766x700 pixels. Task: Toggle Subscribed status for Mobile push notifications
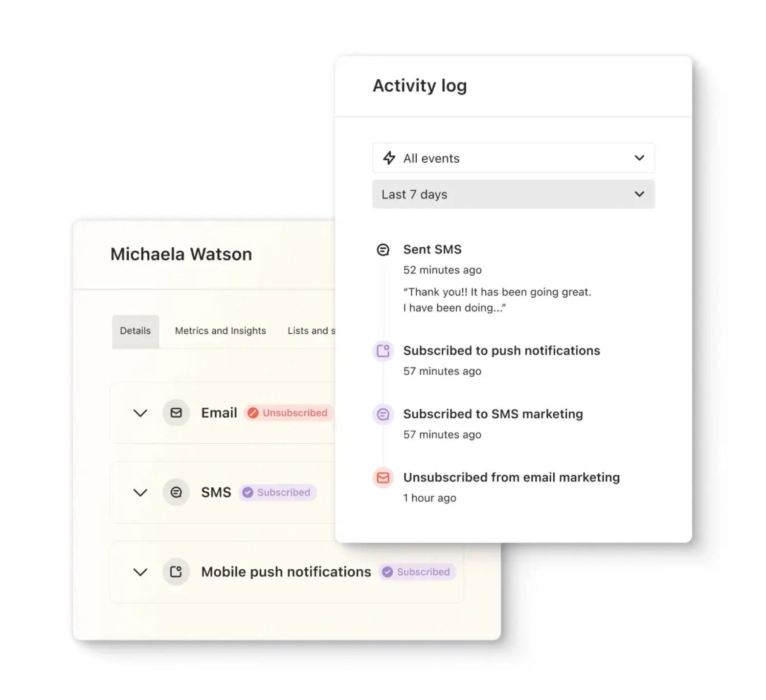[416, 572]
